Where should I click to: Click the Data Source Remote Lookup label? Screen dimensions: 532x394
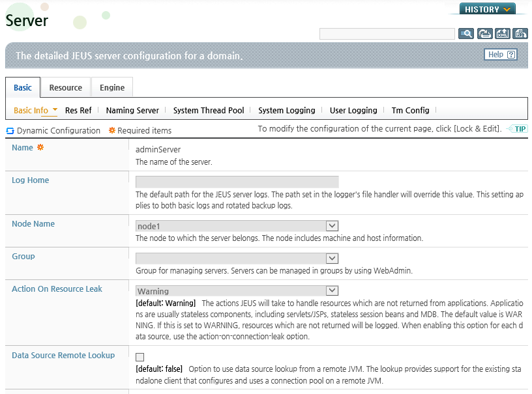point(63,356)
